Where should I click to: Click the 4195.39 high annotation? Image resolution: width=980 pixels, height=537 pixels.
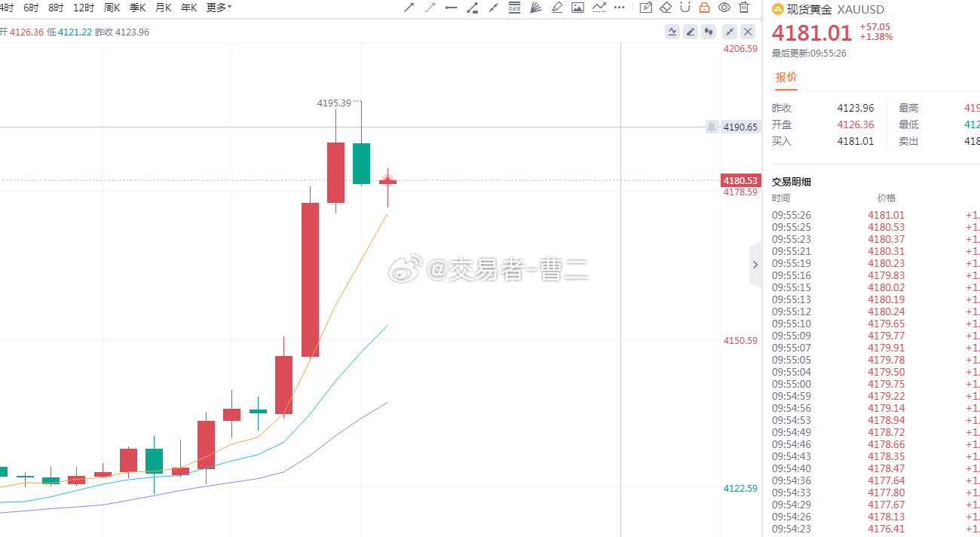334,103
